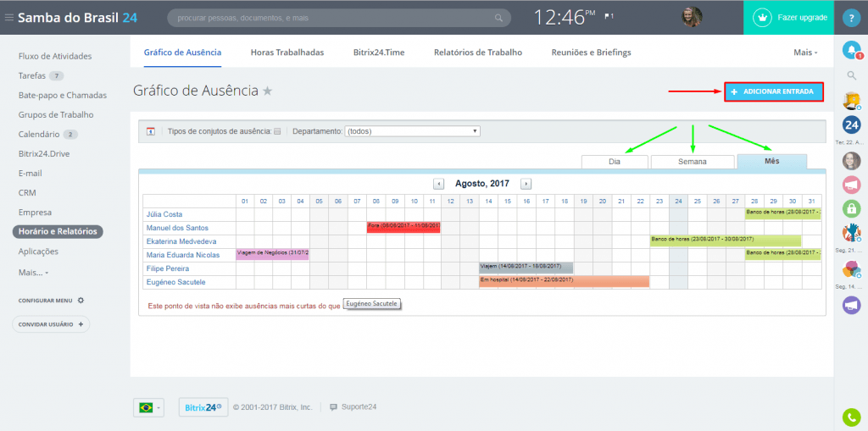
Task: Open Manuel dos Santos link
Action: pos(177,228)
